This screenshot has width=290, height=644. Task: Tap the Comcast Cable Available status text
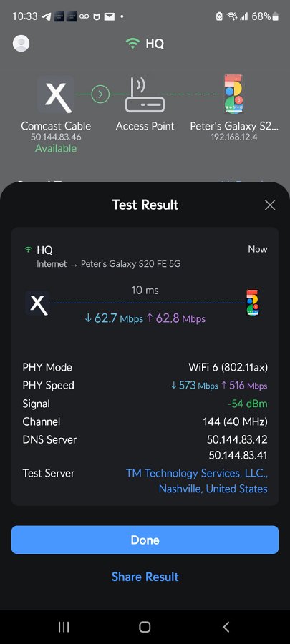tap(56, 148)
